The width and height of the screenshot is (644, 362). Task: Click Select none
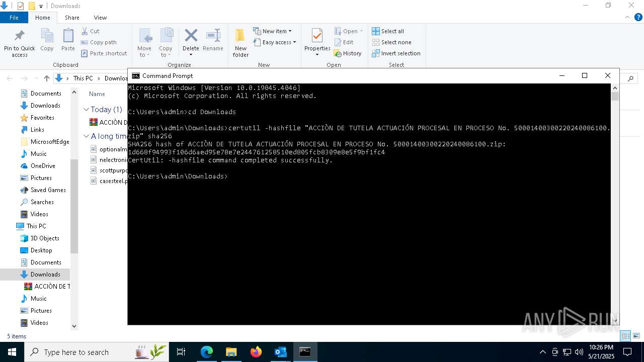tap(391, 42)
